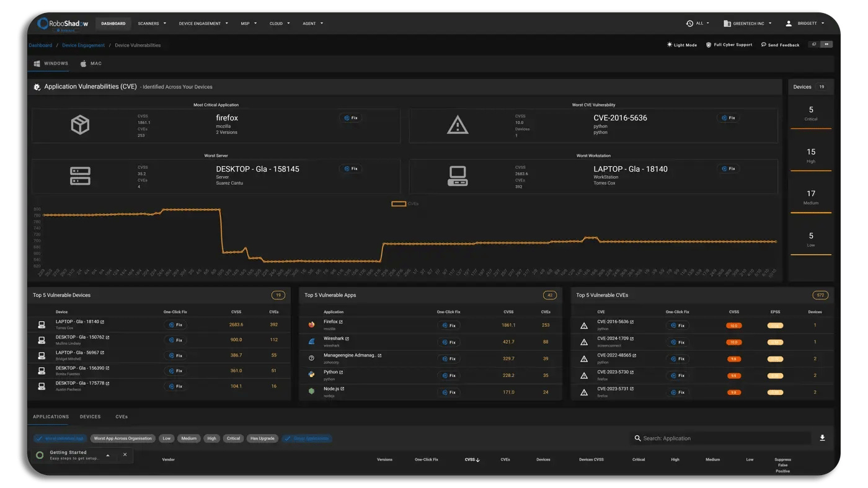
Task: Toggle the Critical filter chip
Action: click(233, 438)
